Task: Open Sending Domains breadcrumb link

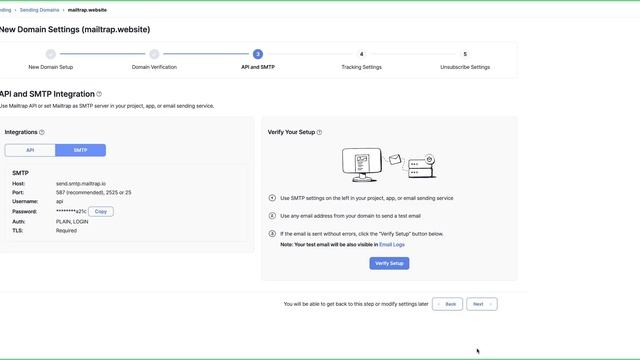Action: 39,10
